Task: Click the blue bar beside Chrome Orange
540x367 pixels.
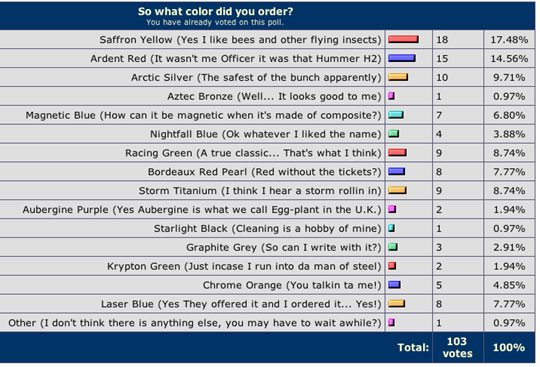Action: click(x=394, y=285)
